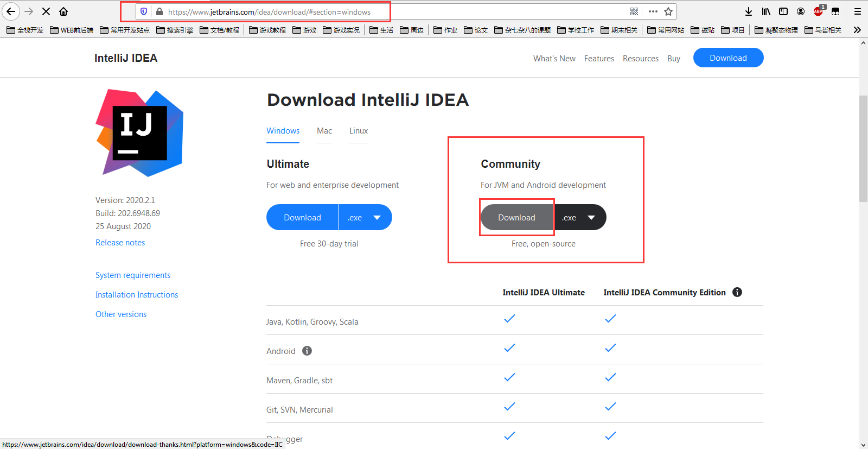Click the Adblock Plus extension icon
The width and height of the screenshot is (868, 449).
[819, 11]
